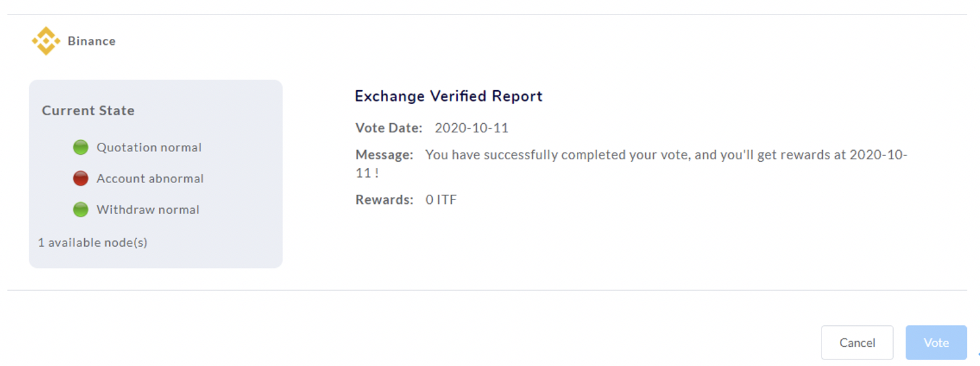The width and height of the screenshot is (980, 366).
Task: Click the 1 available node(s) text
Action: tap(93, 242)
